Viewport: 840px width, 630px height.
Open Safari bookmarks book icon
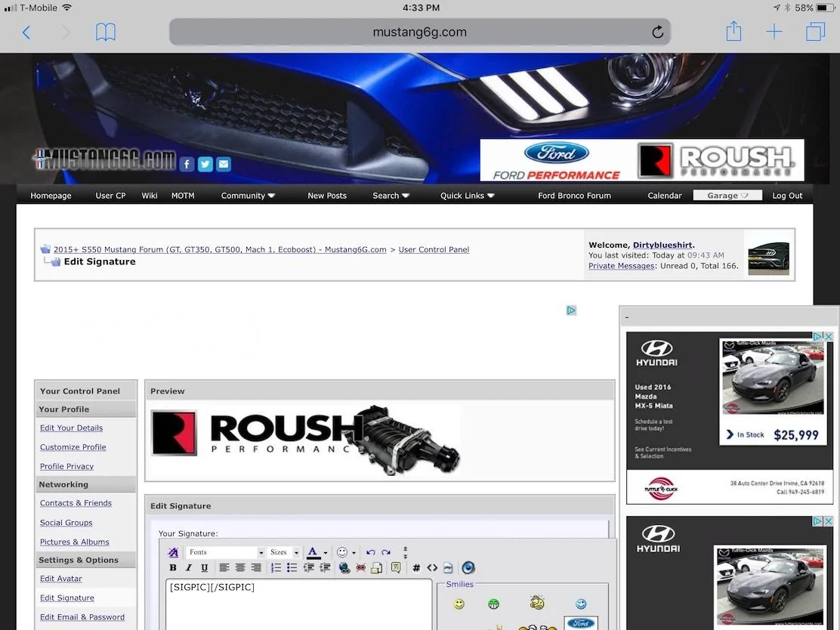(x=106, y=32)
